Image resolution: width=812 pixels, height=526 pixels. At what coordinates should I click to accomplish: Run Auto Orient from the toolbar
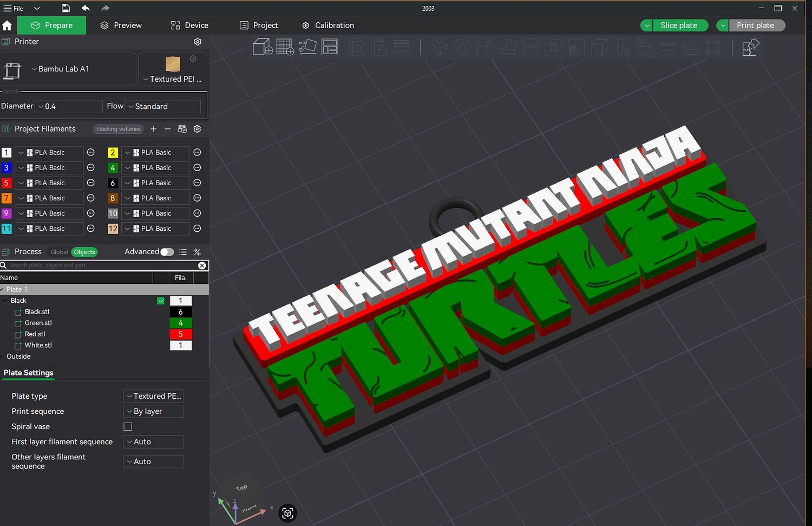click(307, 47)
